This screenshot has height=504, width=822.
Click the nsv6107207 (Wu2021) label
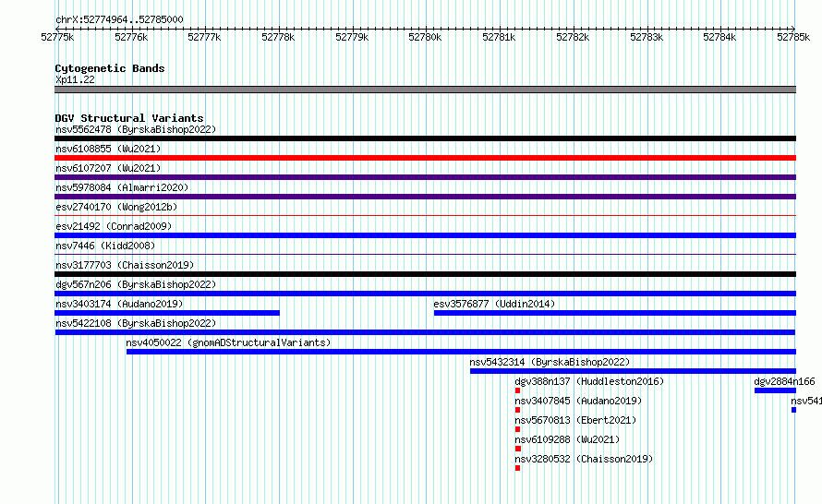coord(108,168)
